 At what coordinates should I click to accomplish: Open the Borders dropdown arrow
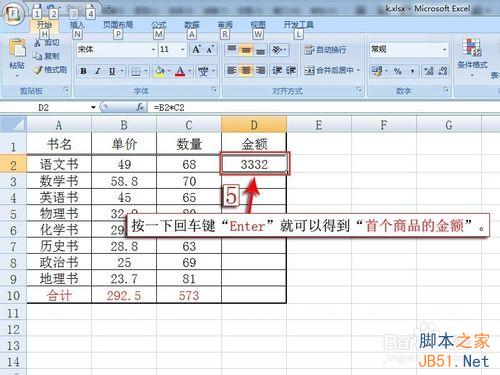pyautogui.click(x=146, y=71)
